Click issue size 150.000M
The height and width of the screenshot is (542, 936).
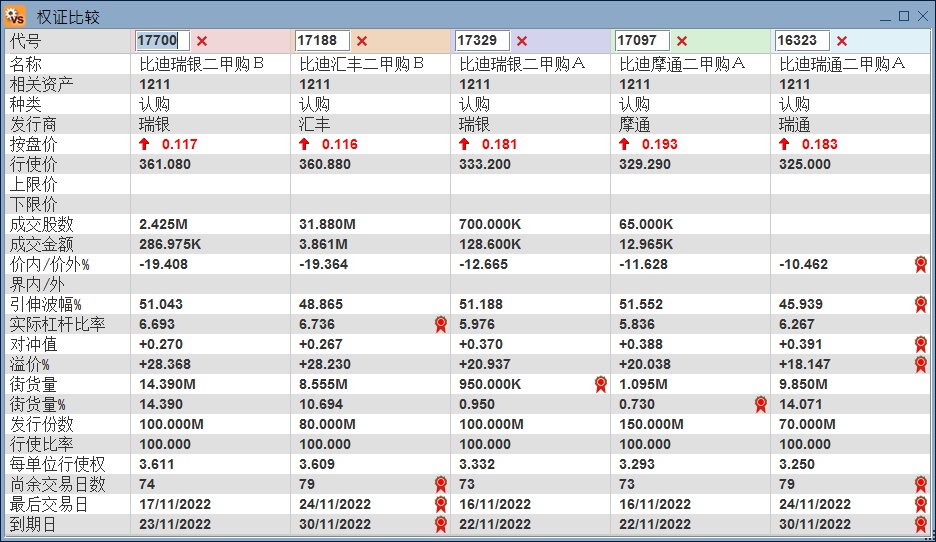[x=651, y=424]
